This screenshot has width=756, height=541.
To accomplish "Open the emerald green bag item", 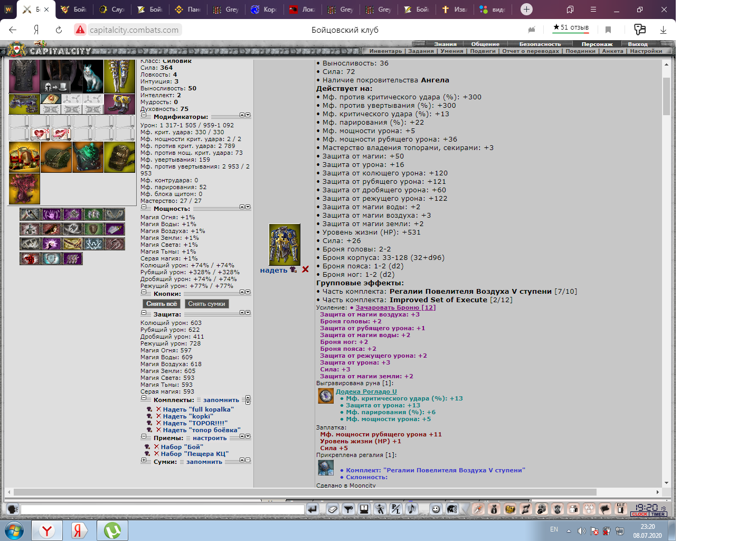I will 88,157.
